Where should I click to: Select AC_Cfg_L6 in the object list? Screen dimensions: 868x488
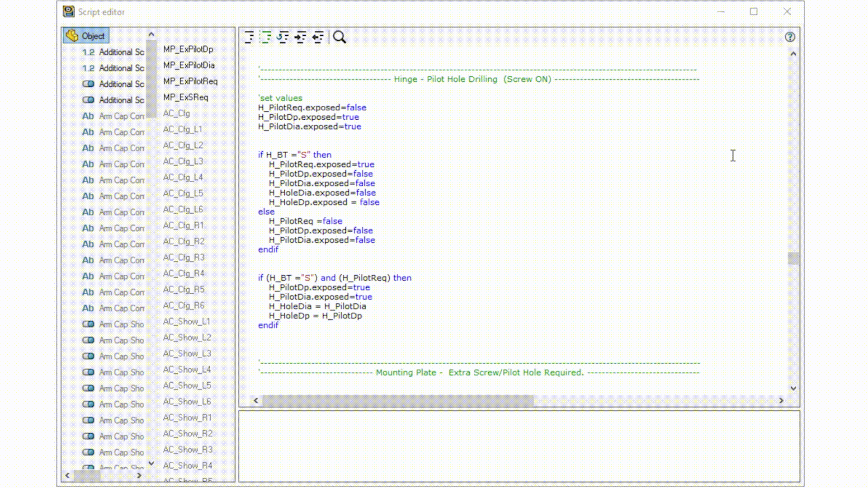pyautogui.click(x=183, y=210)
